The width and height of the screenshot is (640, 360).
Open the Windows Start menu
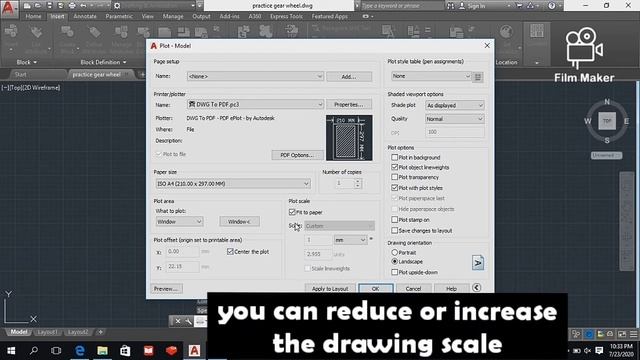pos(11,350)
